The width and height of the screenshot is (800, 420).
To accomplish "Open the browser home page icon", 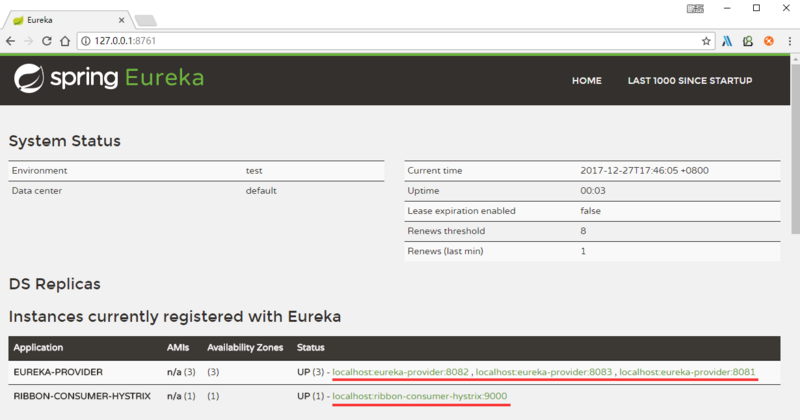I will (x=65, y=41).
